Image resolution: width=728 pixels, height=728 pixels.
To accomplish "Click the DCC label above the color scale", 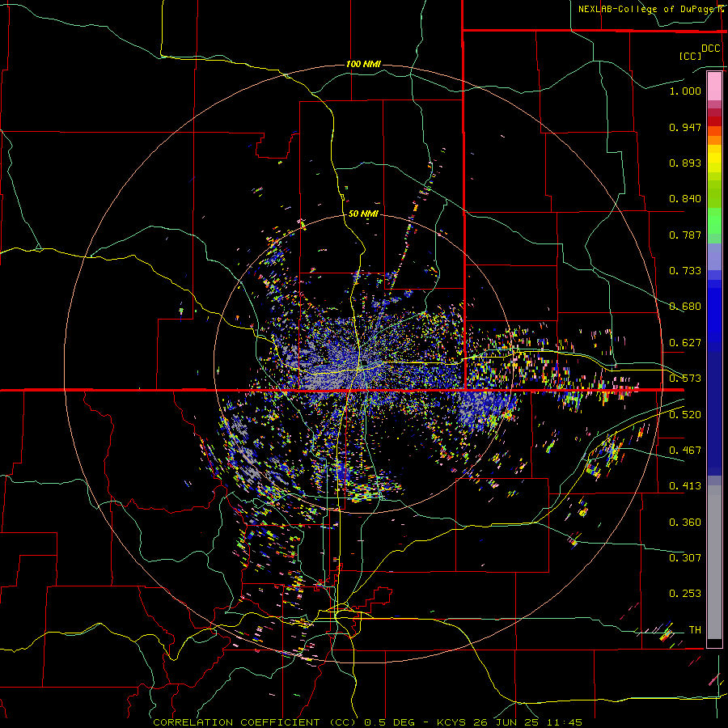I will tap(710, 49).
